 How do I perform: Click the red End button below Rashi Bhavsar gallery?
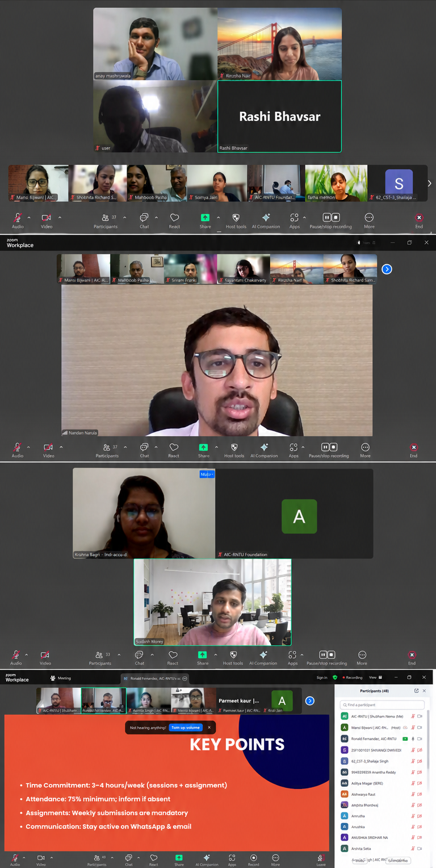click(419, 220)
